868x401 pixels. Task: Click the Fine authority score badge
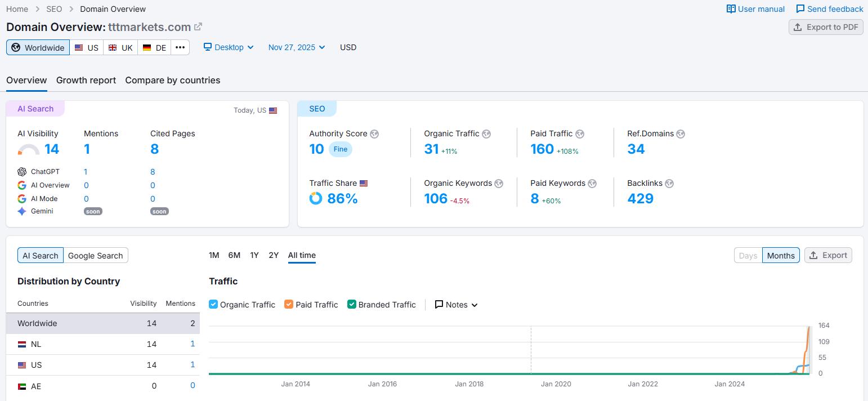[x=341, y=149]
